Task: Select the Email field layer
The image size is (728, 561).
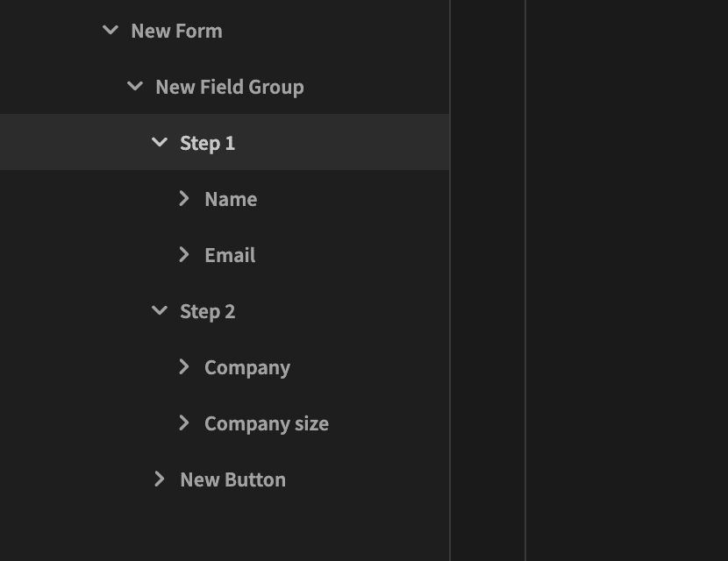Action: pyautogui.click(x=230, y=255)
